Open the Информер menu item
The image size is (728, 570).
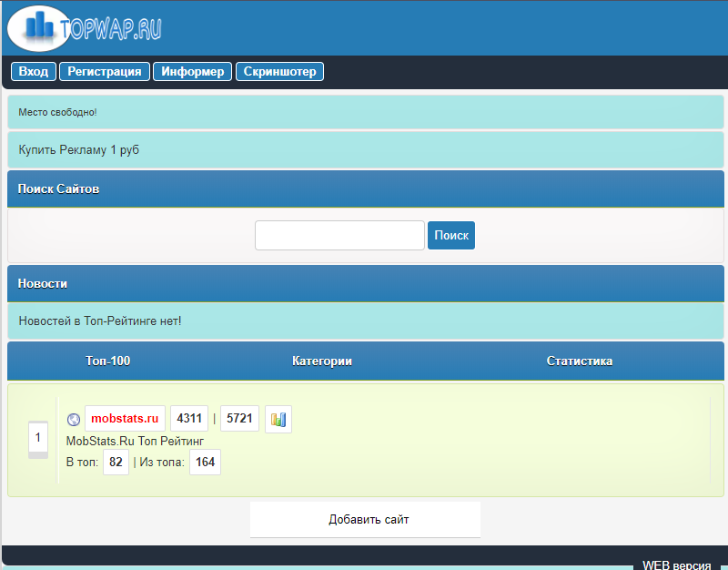193,72
